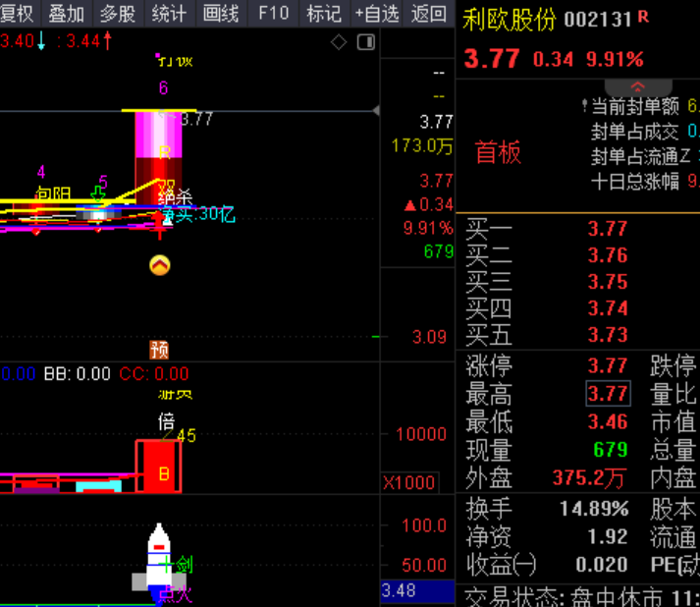
Task: Click 收益(一) value 0.020
Action: pyautogui.click(x=602, y=565)
